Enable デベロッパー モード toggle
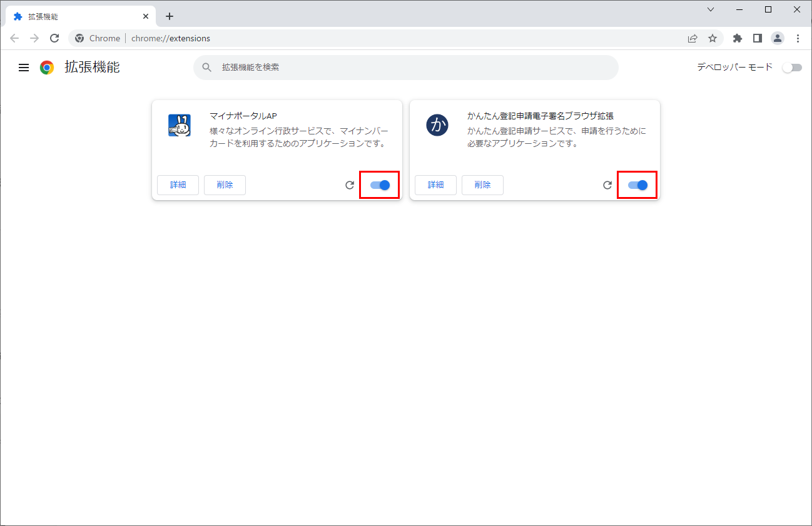The width and height of the screenshot is (812, 526). pos(792,68)
